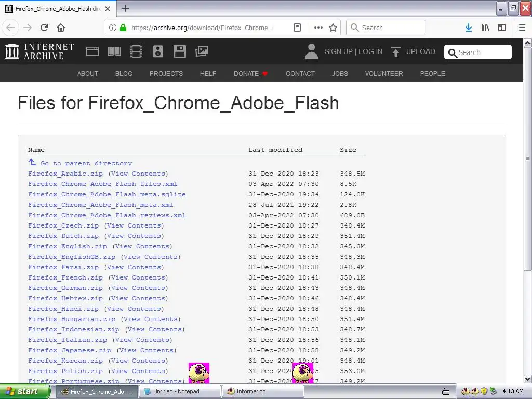The width and height of the screenshot is (532, 399).
Task: Switch to Information taskbar window
Action: [263, 392]
